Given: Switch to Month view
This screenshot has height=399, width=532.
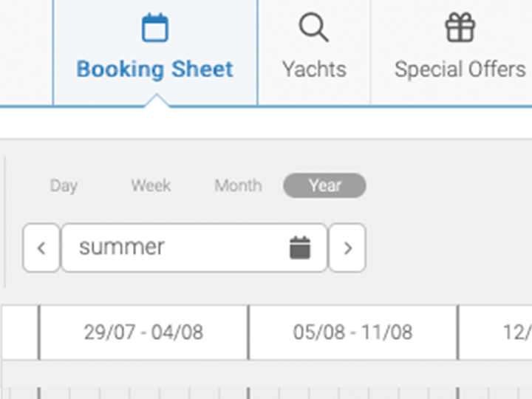Looking at the screenshot, I should 238,185.
